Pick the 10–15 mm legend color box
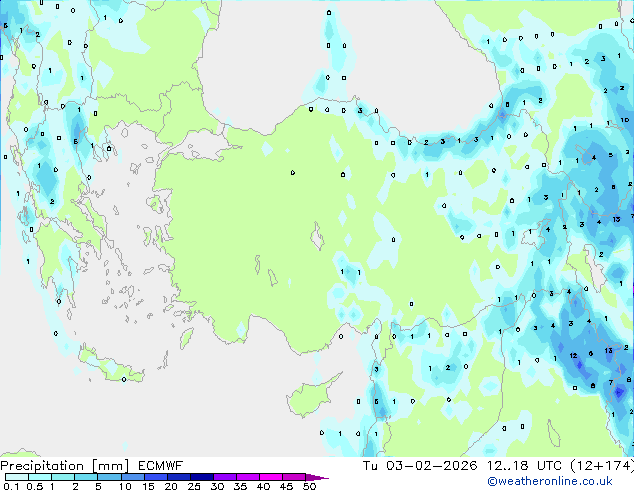 [x=132, y=477]
